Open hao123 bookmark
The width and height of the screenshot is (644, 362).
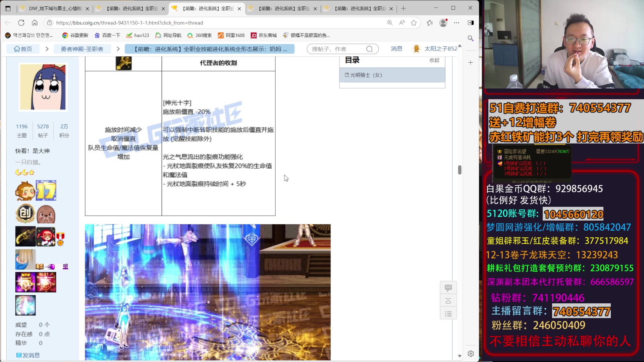click(x=138, y=35)
